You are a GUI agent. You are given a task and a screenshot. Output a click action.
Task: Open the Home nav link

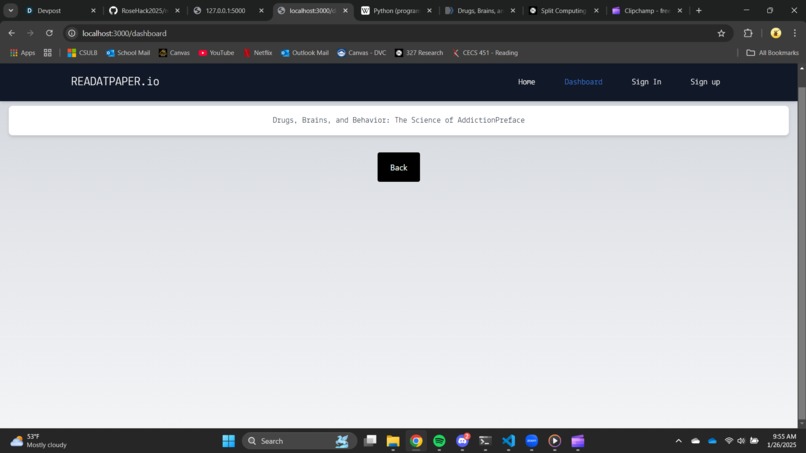(x=526, y=82)
